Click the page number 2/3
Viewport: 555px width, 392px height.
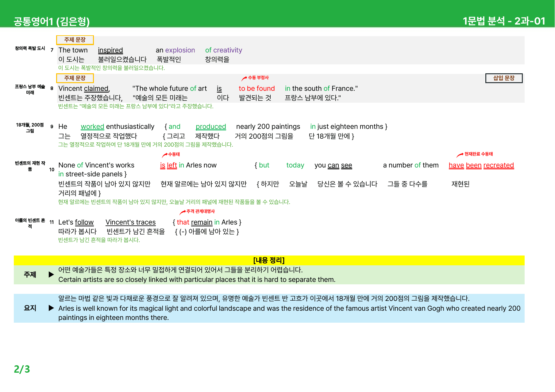(x=22, y=369)
